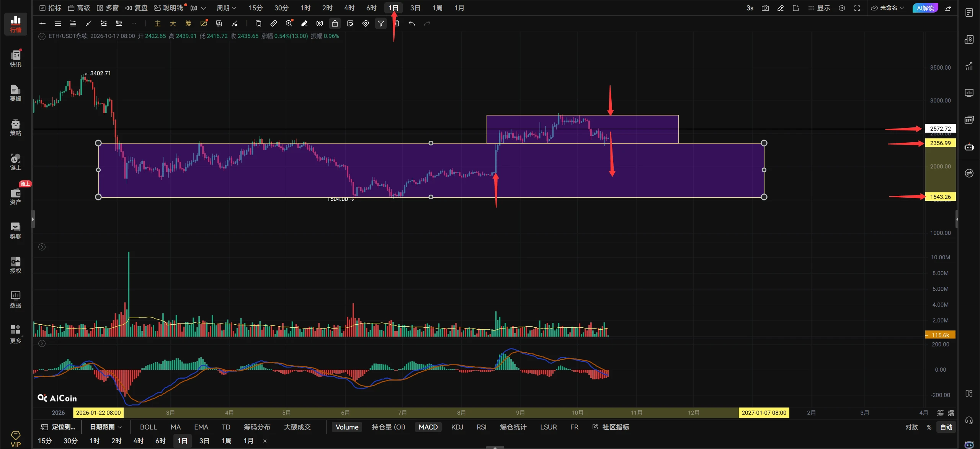
Task: Select the zoom-in magnifier tool
Action: pyautogui.click(x=289, y=23)
